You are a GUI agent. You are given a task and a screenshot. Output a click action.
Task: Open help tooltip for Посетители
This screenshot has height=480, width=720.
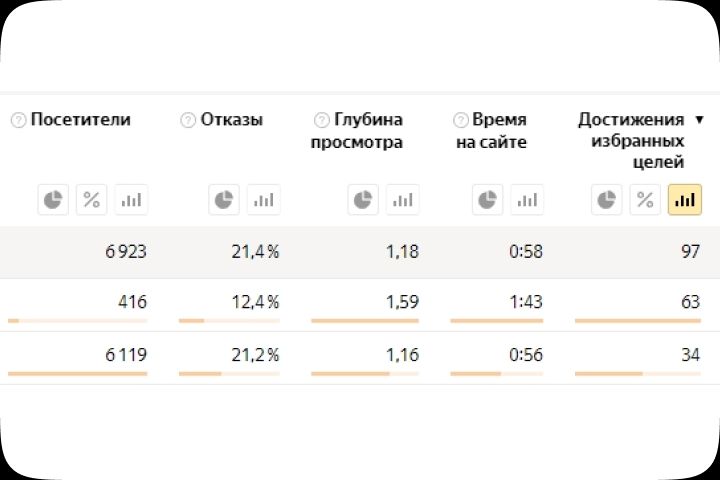pos(18,120)
